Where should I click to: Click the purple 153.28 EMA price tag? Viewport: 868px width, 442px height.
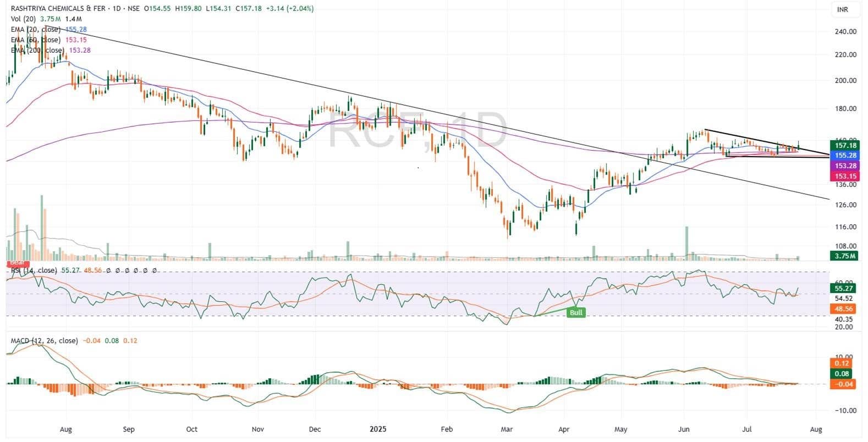[x=844, y=166]
